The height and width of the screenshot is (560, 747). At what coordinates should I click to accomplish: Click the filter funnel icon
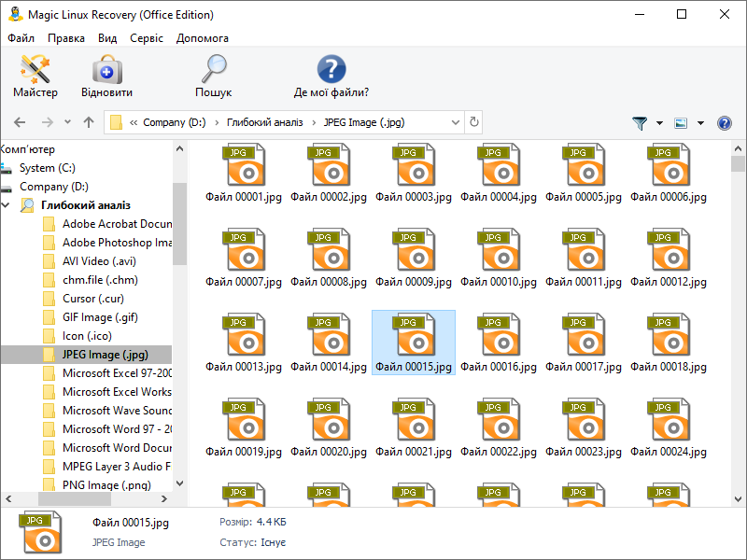click(x=640, y=123)
